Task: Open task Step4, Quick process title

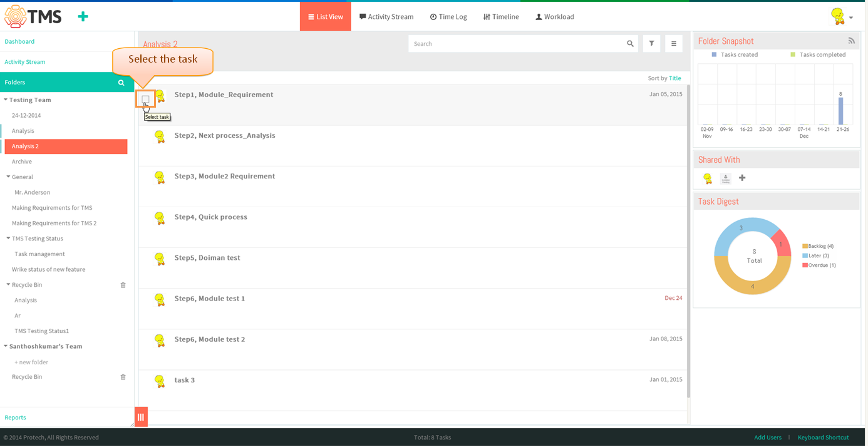Action: click(x=211, y=217)
